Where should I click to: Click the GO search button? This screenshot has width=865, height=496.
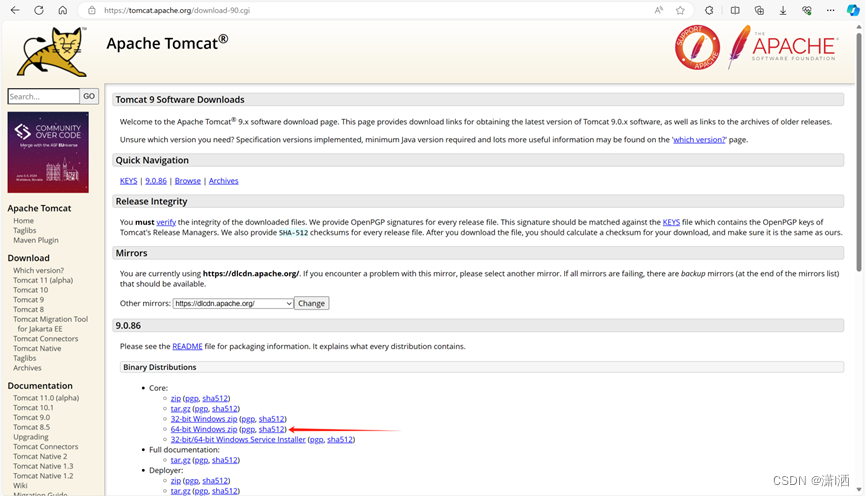tap(89, 96)
